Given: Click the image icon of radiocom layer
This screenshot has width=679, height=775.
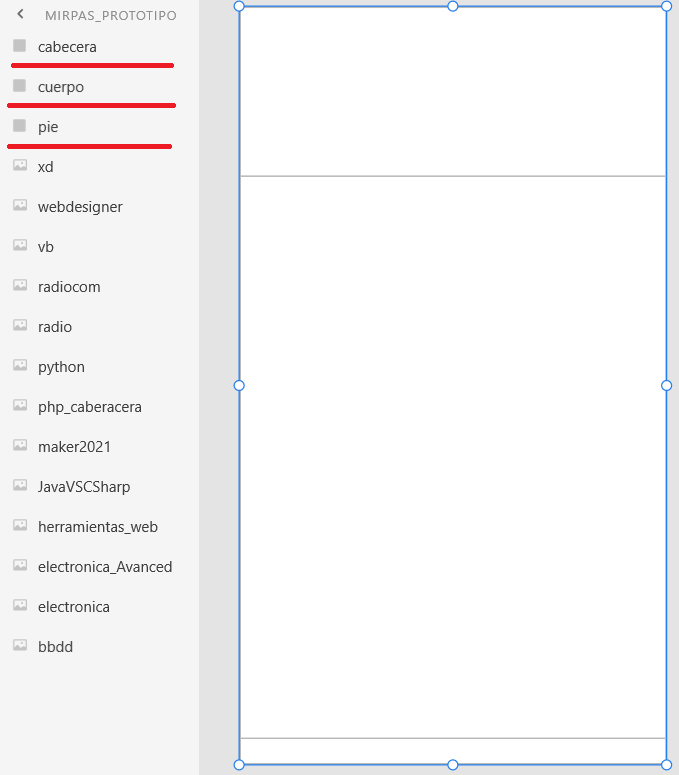Looking at the screenshot, I should pyautogui.click(x=20, y=286).
